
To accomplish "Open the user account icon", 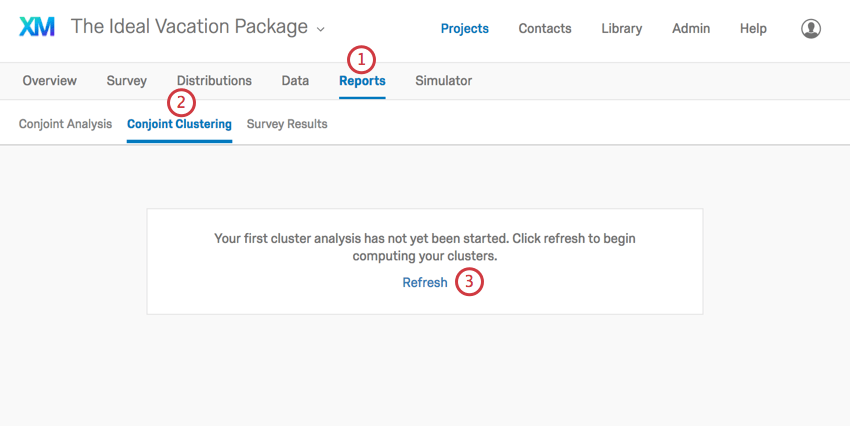I will [811, 29].
